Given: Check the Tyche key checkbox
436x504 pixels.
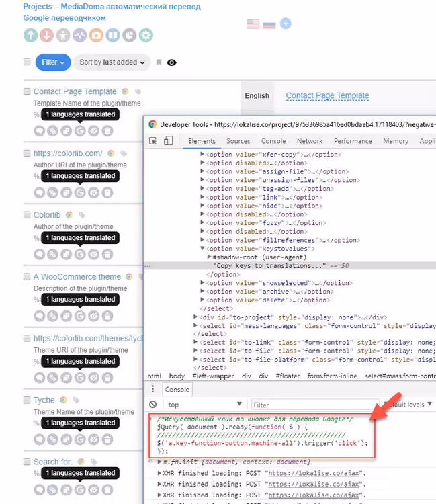Looking at the screenshot, I should (27, 401).
